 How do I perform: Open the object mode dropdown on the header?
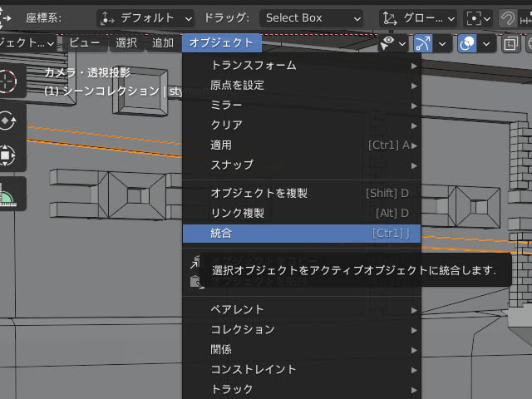pos(27,43)
